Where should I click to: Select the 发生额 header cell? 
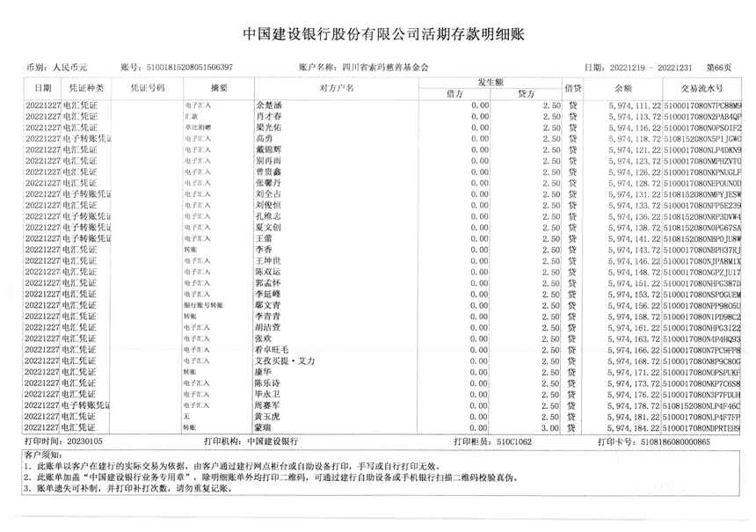click(491, 83)
